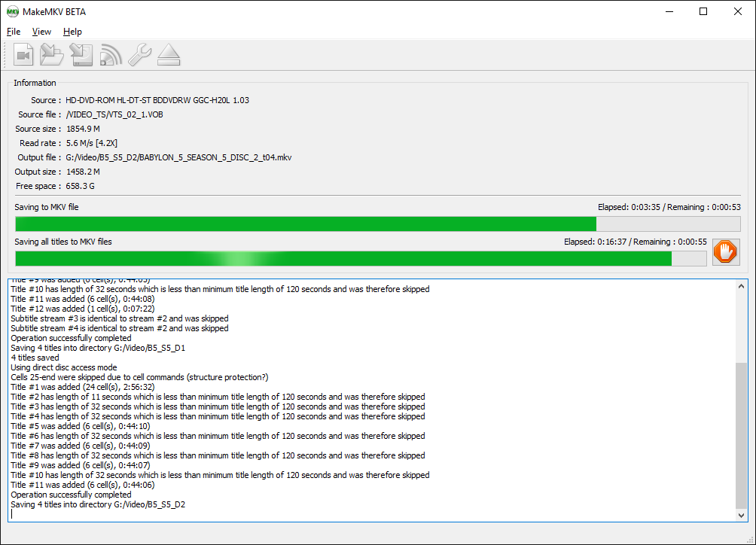The image size is (756, 545).
Task: Open the View menu
Action: [x=41, y=32]
